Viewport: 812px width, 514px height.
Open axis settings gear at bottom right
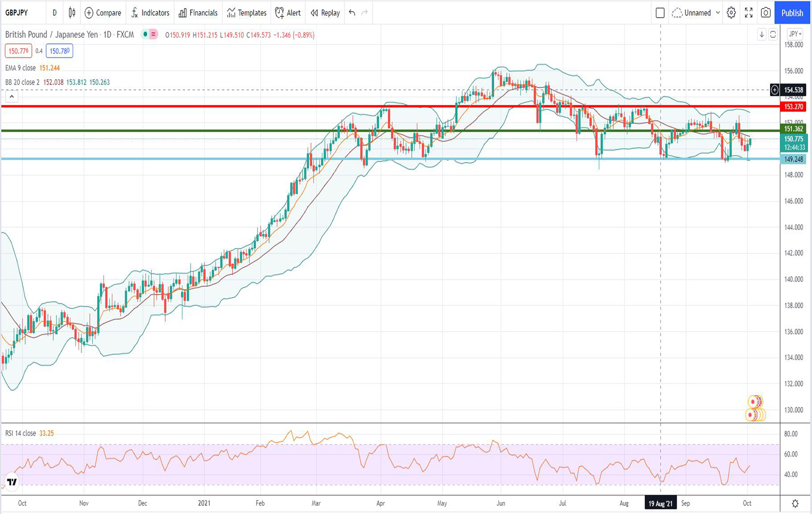click(795, 504)
